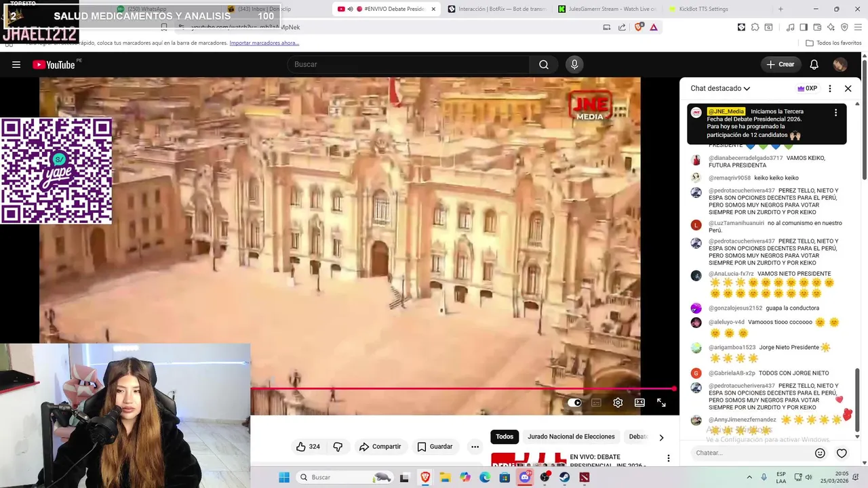Expand the Chat destacado dropdown

click(x=720, y=88)
